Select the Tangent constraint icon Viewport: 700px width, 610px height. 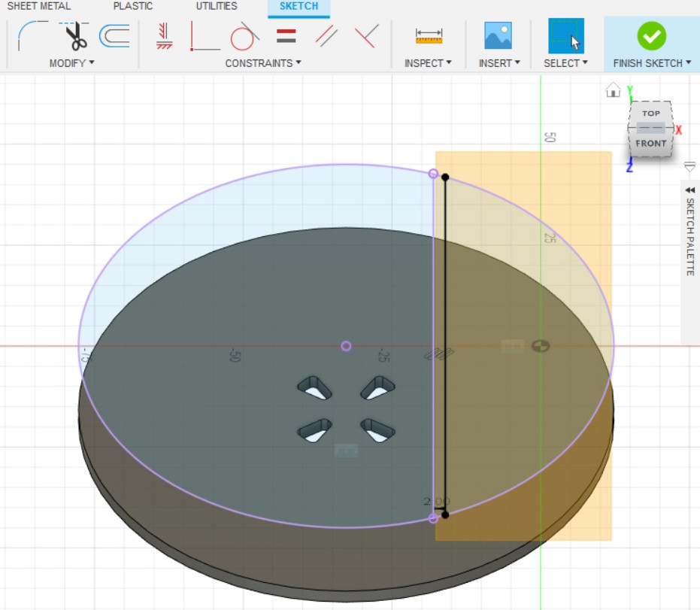[x=245, y=35]
